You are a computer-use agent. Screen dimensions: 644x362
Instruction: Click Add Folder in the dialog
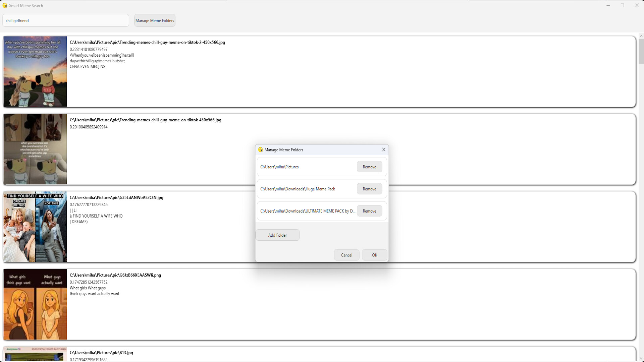click(277, 235)
